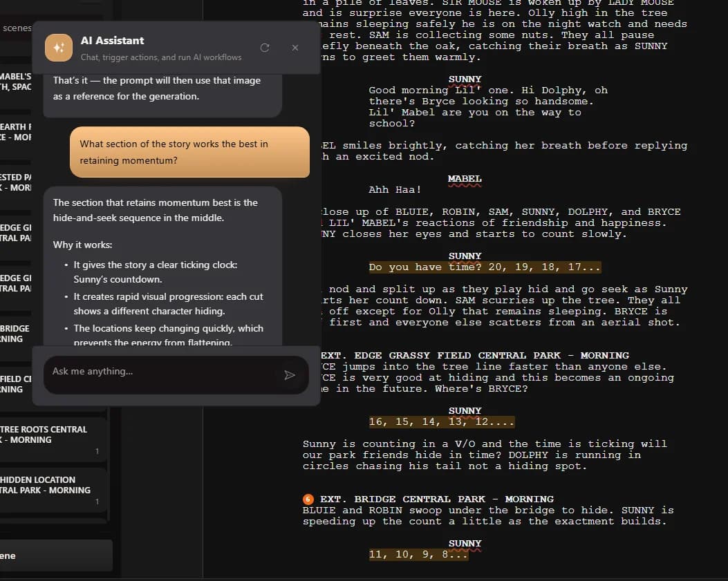The height and width of the screenshot is (581, 728).
Task: Refresh the AI Assistant conversation
Action: pos(264,48)
